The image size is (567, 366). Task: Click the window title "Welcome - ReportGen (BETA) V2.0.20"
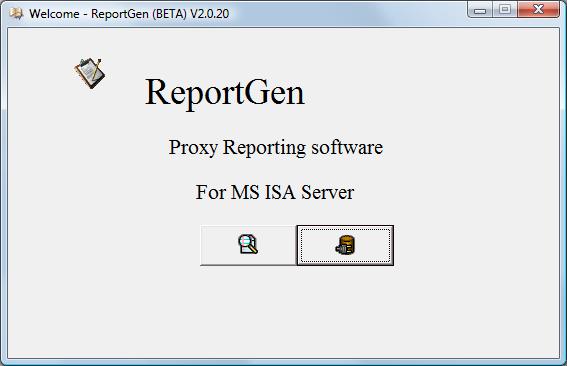pos(129,14)
